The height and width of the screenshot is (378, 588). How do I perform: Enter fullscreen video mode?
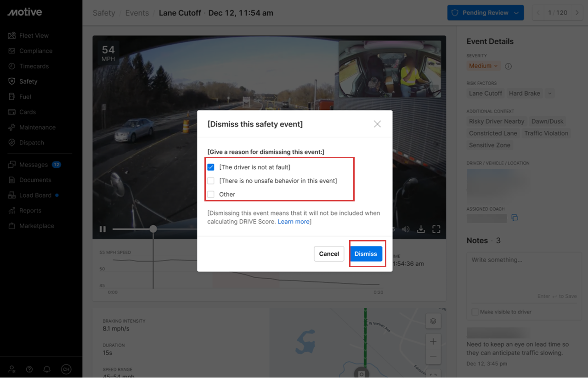click(x=436, y=229)
